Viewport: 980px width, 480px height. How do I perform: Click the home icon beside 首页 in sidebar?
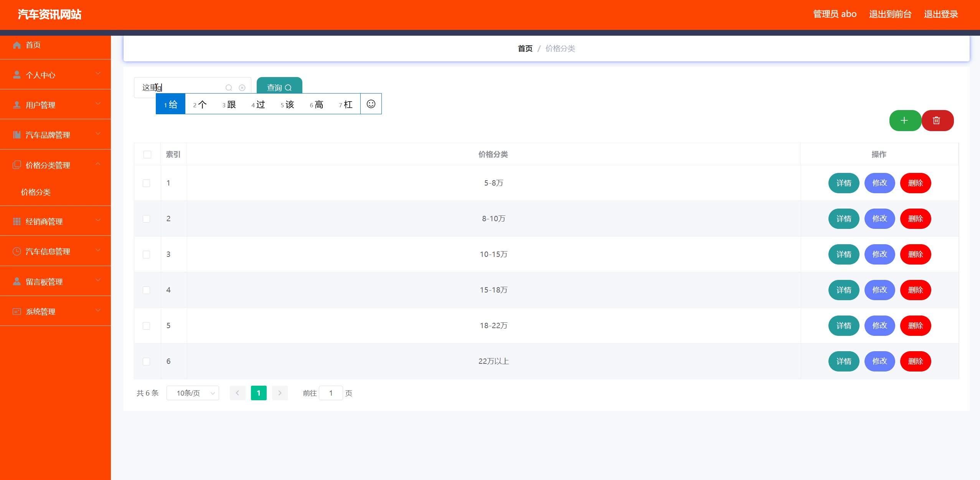click(x=17, y=45)
